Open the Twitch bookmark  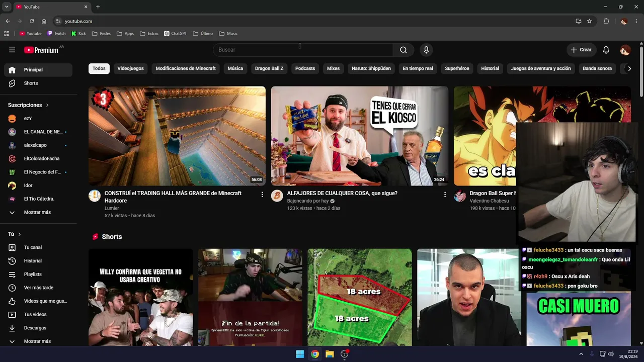coord(56,34)
